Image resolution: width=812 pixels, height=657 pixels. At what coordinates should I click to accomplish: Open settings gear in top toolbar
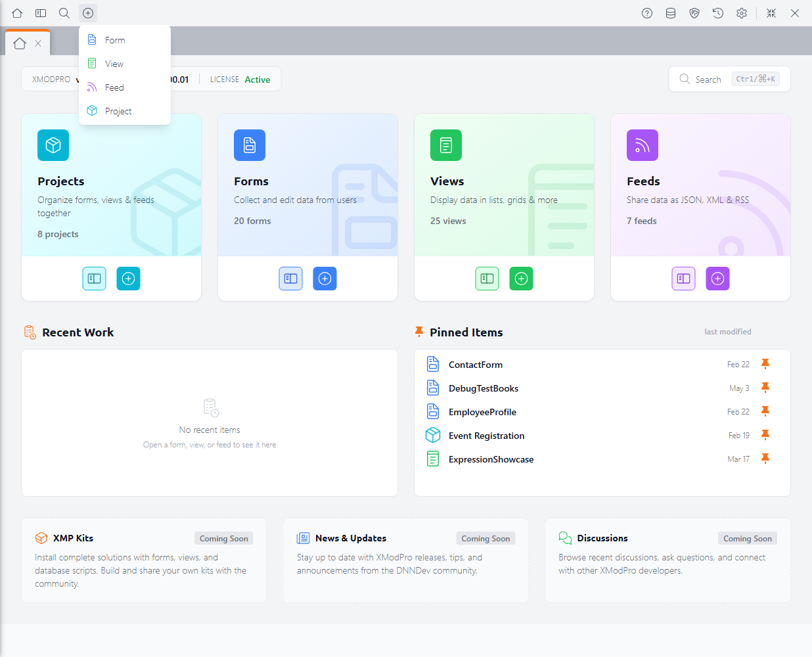[742, 13]
